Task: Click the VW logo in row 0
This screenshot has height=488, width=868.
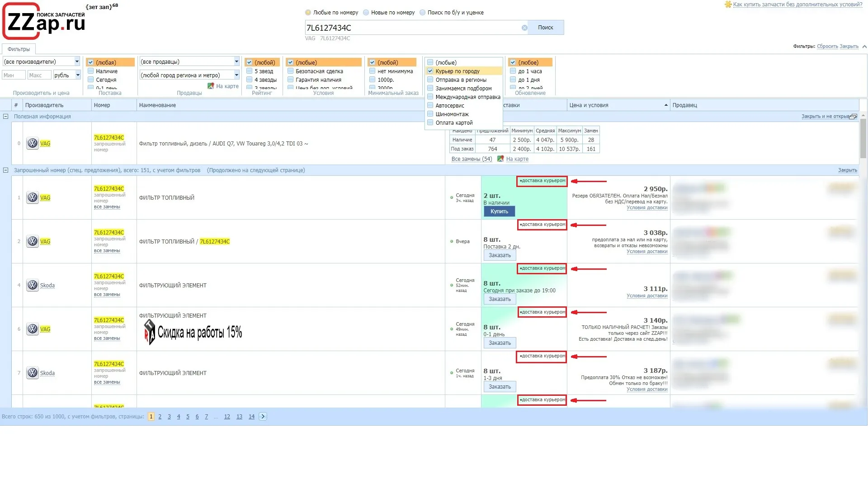Action: click(x=33, y=144)
